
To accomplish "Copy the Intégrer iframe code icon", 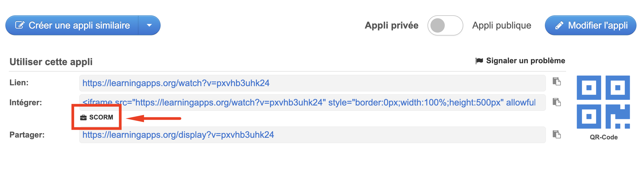I will [x=556, y=102].
